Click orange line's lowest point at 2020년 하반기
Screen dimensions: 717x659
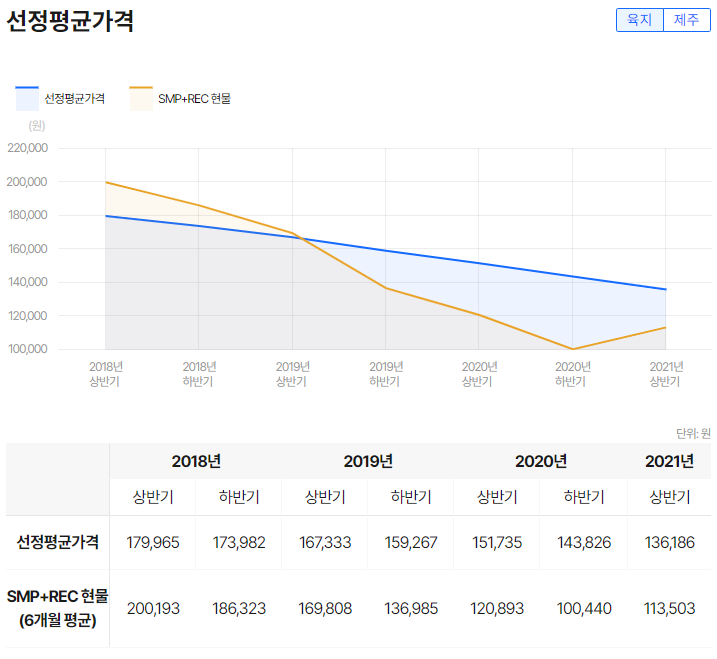click(573, 349)
